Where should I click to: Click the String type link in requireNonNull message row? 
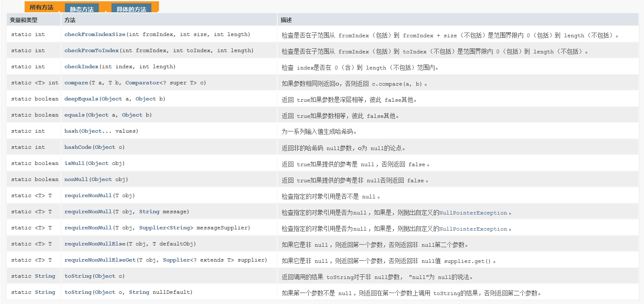pyautogui.click(x=149, y=212)
